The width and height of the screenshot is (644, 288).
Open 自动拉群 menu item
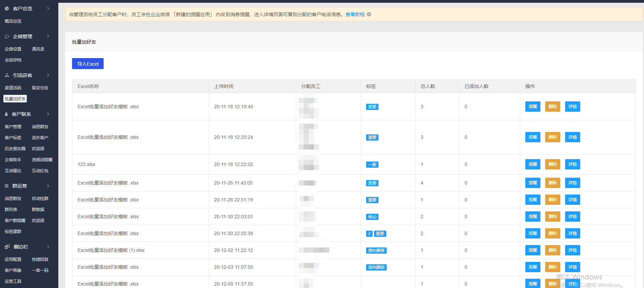pos(40,199)
